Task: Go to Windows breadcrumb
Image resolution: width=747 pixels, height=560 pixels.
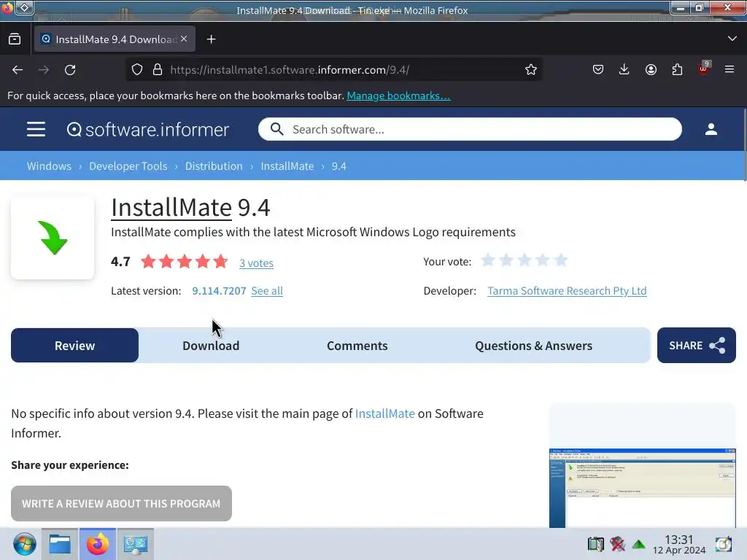Action: [x=49, y=166]
